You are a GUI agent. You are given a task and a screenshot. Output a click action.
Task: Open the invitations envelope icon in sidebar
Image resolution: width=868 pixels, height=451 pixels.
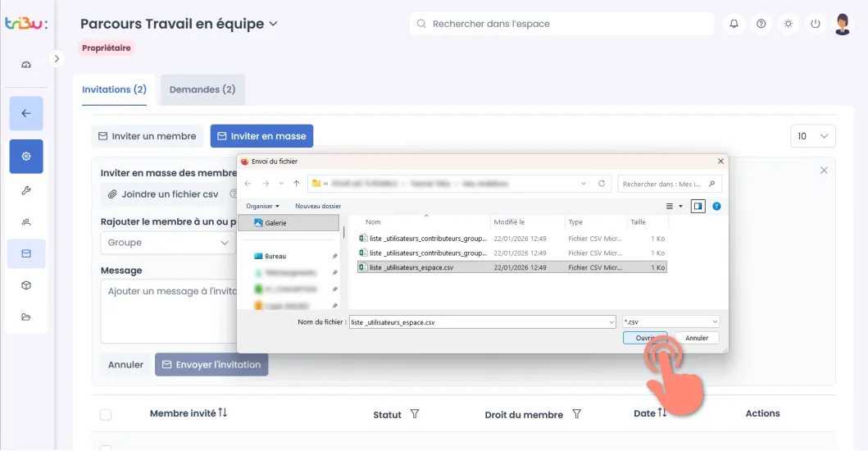click(x=26, y=253)
